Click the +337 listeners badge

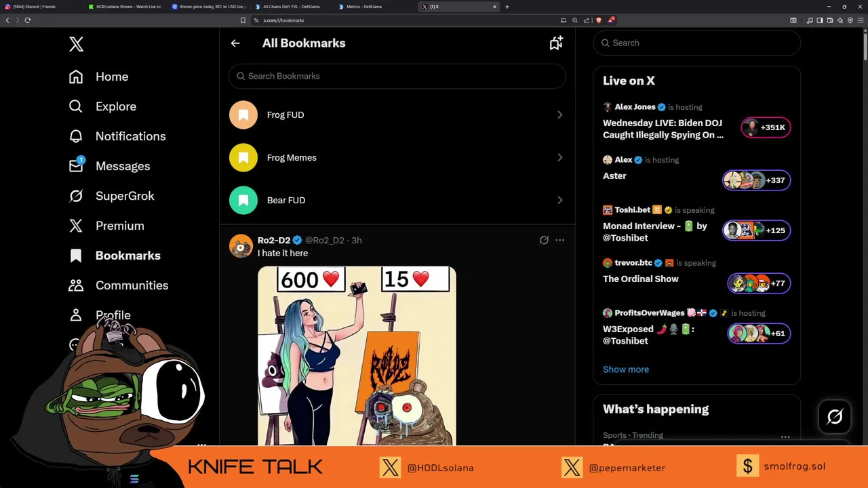coord(756,180)
